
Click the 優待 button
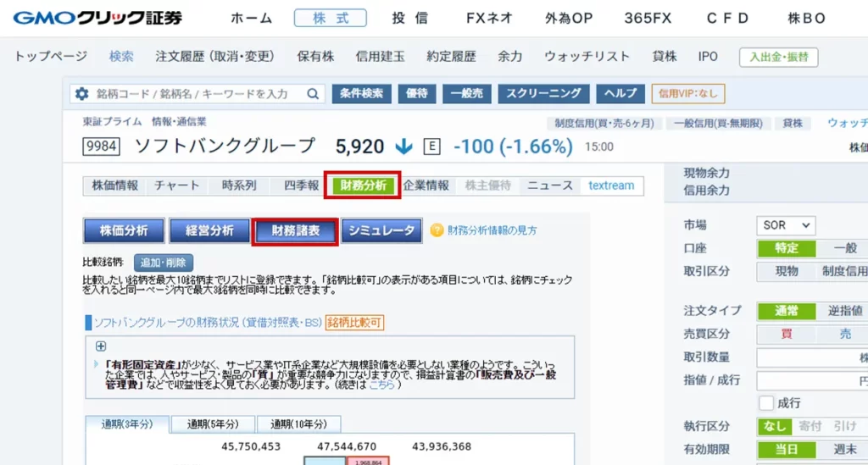coord(417,93)
